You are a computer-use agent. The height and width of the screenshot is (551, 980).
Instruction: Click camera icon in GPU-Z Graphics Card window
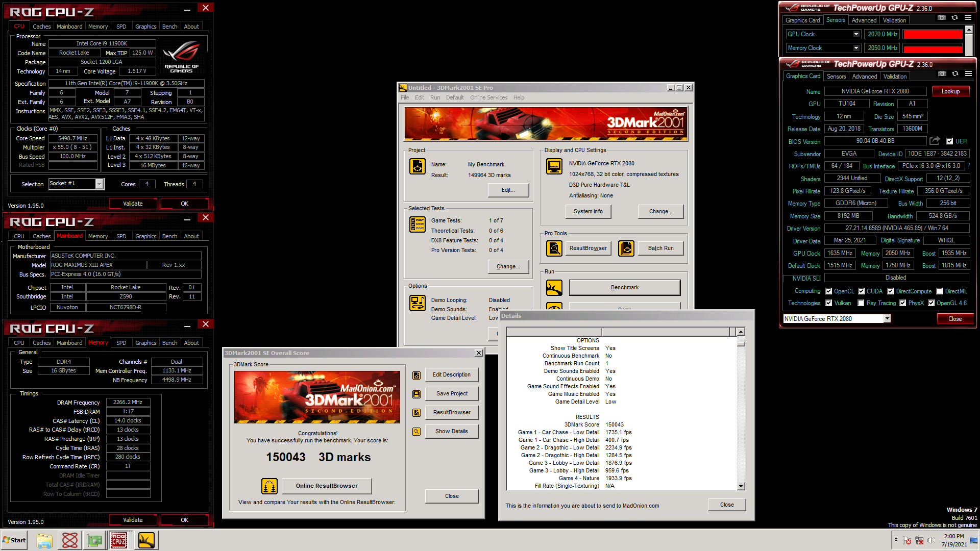[x=942, y=74]
